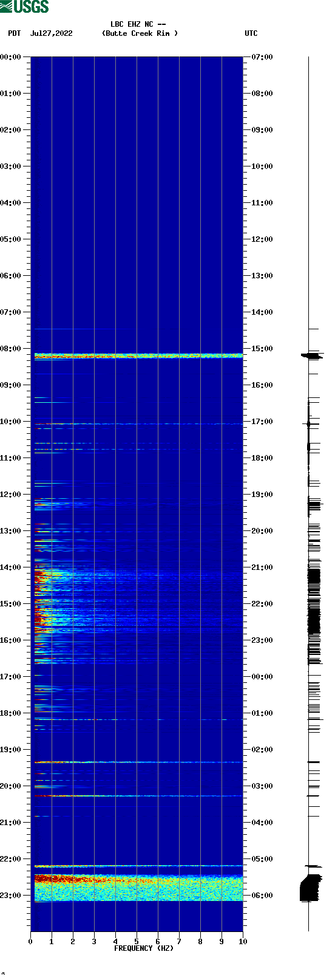Click the UTC '11:00' time label

262,203
